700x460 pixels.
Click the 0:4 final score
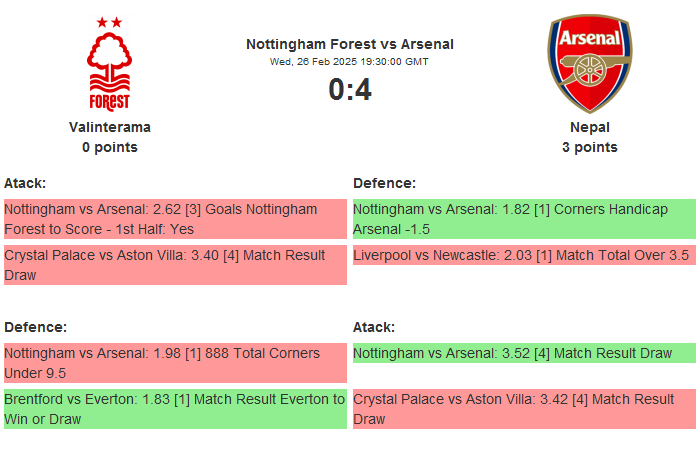(x=349, y=90)
